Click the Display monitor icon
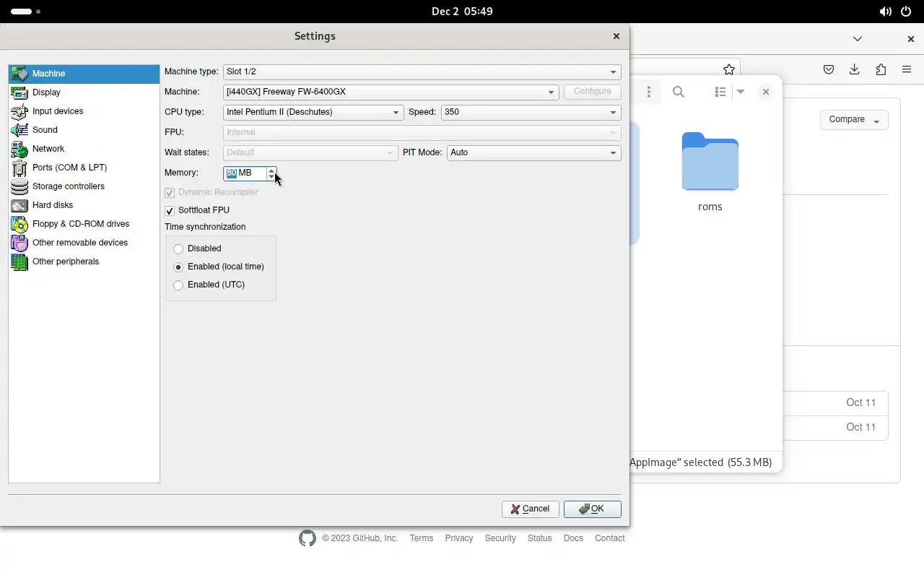This screenshot has height=578, width=924. (19, 92)
